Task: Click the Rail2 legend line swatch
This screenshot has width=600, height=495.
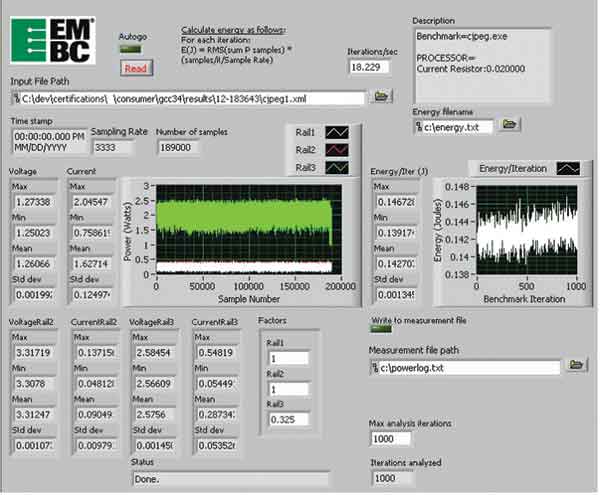Action: pos(337,150)
